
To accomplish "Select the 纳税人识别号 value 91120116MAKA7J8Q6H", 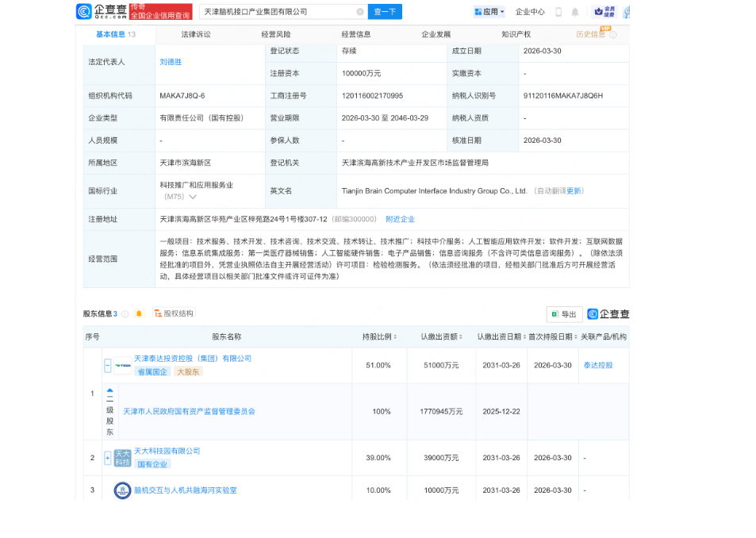I will click(x=563, y=96).
